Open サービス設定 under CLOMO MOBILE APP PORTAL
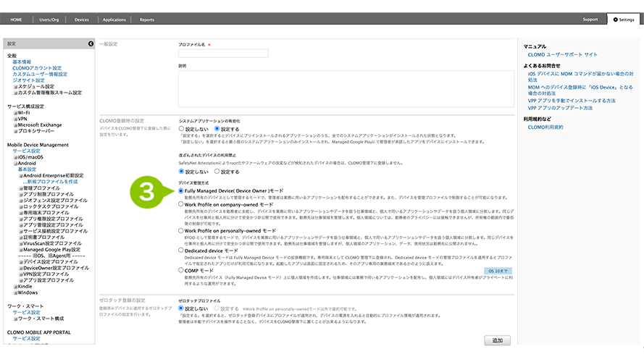The width and height of the screenshot is (644, 362). (x=26, y=339)
